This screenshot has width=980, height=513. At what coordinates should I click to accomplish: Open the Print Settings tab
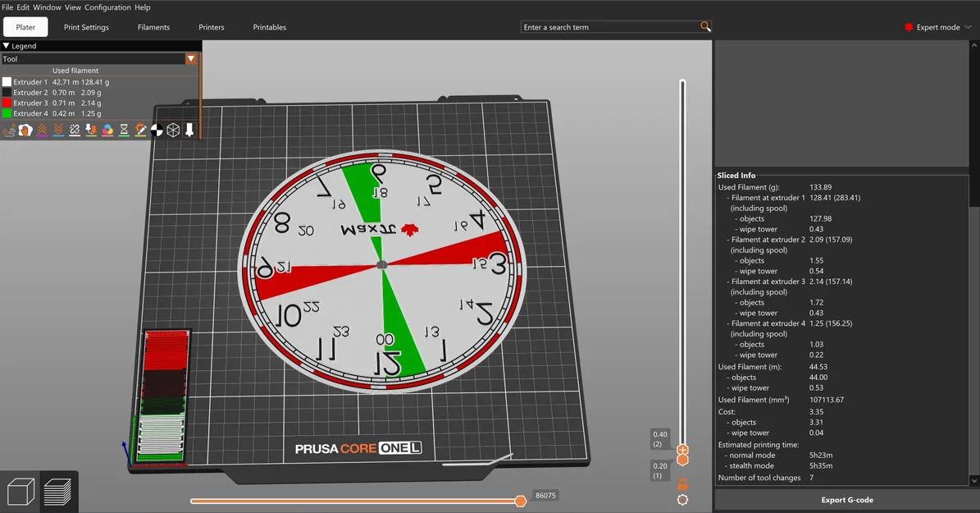[x=86, y=27]
